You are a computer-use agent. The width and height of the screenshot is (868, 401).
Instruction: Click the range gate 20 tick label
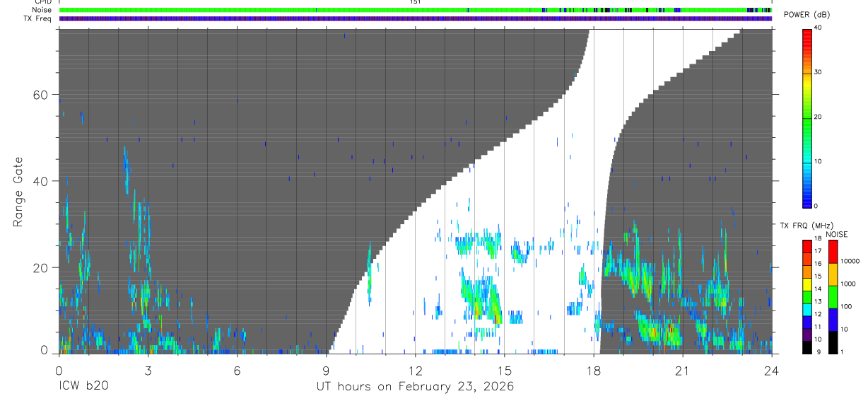click(40, 268)
